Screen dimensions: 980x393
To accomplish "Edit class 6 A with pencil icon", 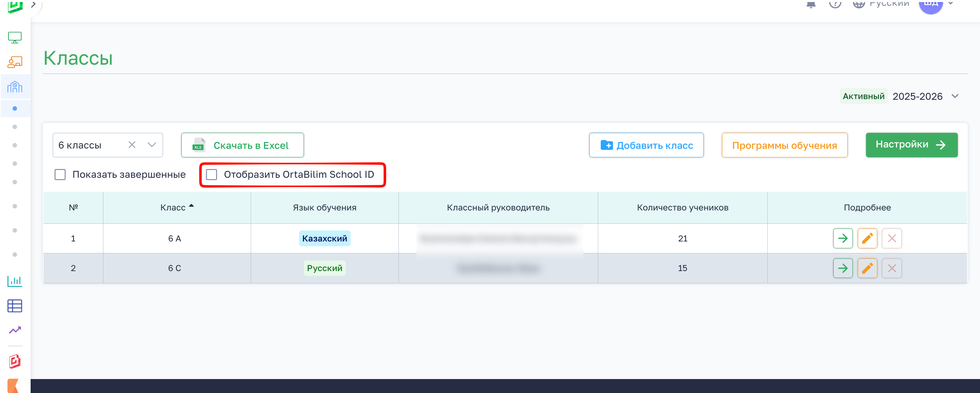I will (x=867, y=238).
